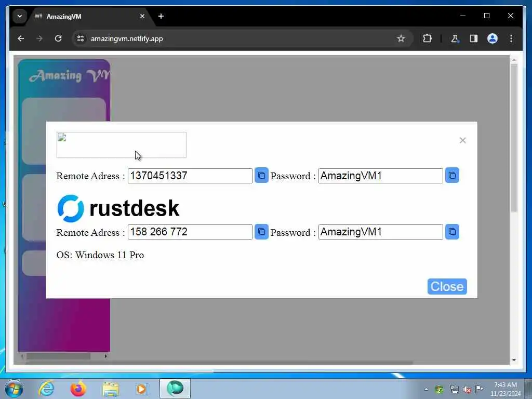Copy the first AmazingVM1 password
The width and height of the screenshot is (532, 399).
pos(452,176)
